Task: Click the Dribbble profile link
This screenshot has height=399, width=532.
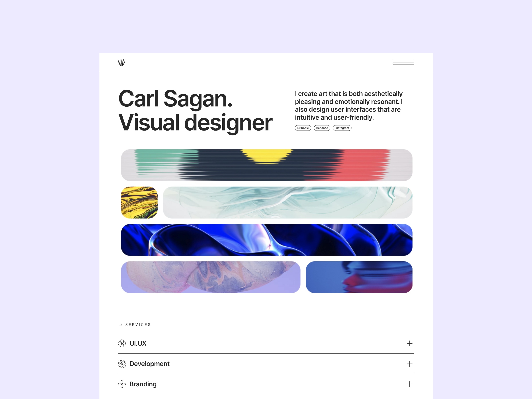Action: [302, 128]
